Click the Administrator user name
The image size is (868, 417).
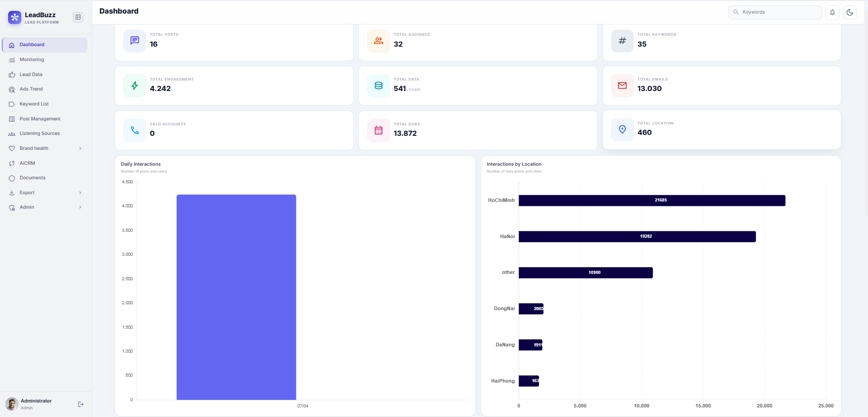click(x=36, y=401)
